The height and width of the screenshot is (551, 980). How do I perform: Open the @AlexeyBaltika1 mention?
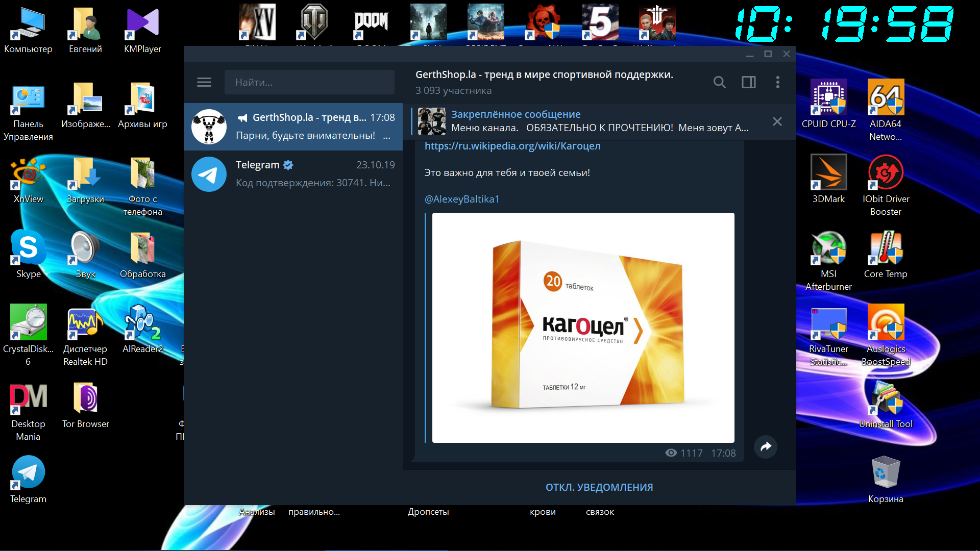click(462, 199)
